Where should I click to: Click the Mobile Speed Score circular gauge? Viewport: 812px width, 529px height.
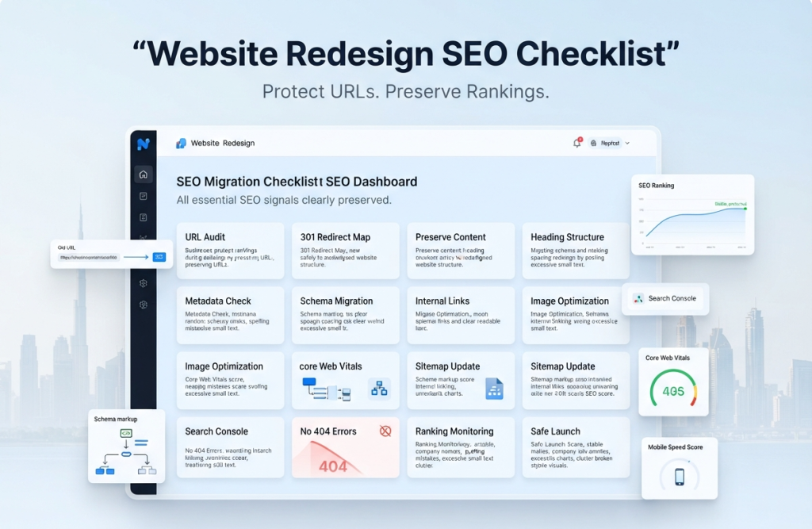(680, 476)
